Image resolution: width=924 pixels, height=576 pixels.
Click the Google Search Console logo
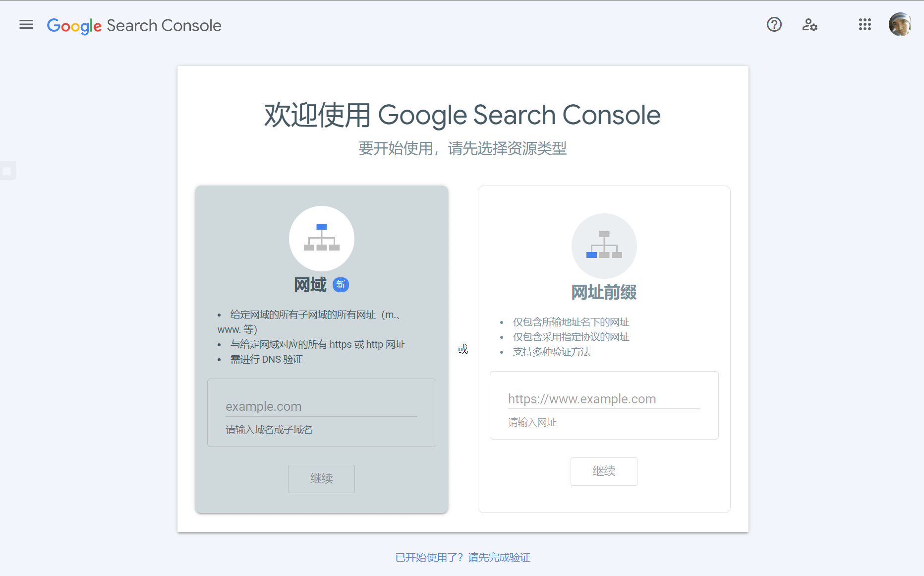pyautogui.click(x=134, y=25)
